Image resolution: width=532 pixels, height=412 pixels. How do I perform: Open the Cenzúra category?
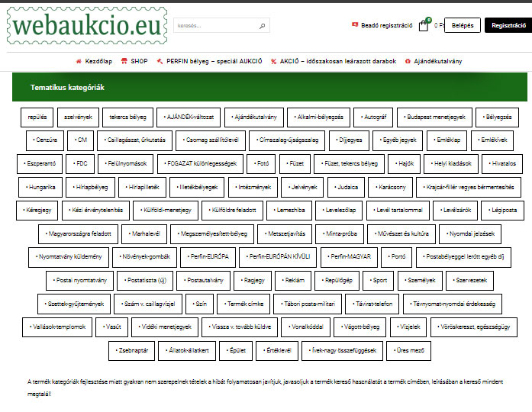45,140
